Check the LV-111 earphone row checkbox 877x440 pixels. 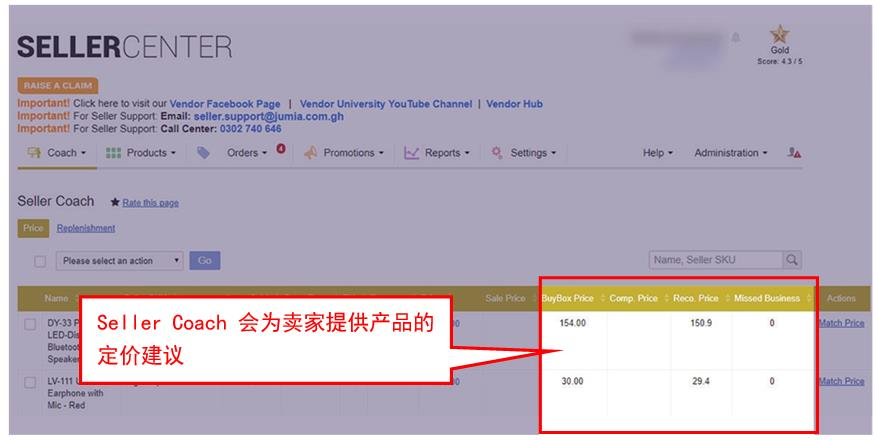click(30, 382)
